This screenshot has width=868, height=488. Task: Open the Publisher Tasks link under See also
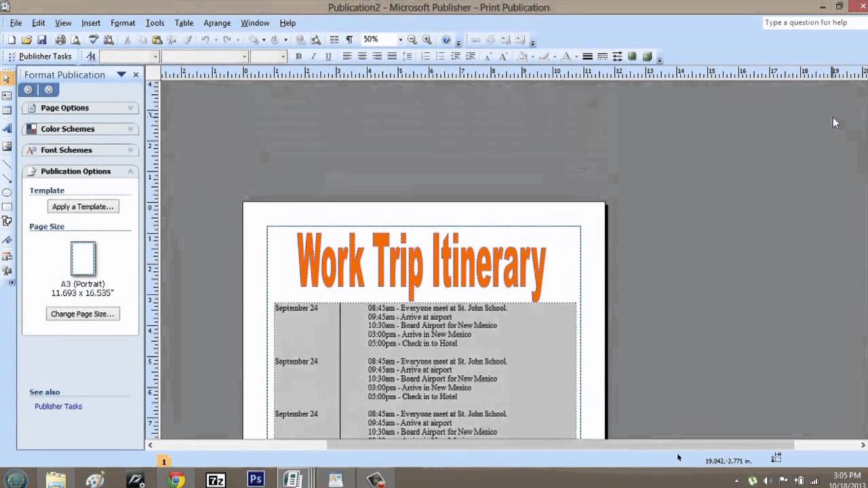click(x=58, y=406)
